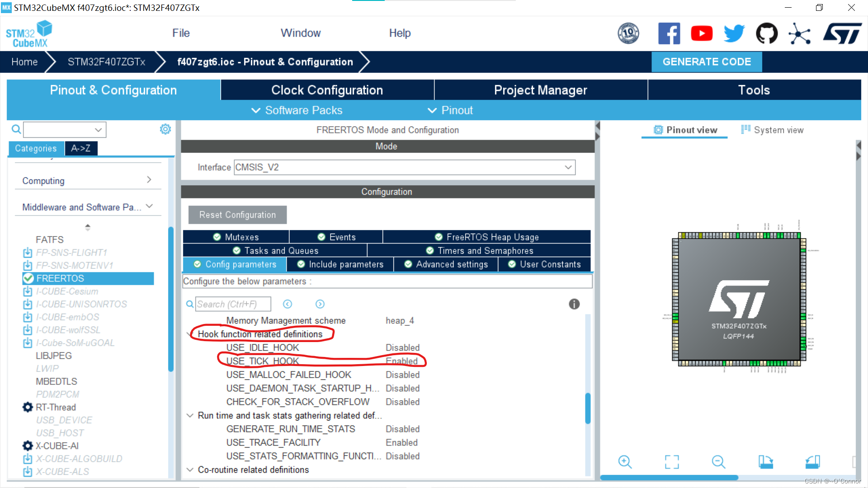Switch to Clock Configuration tab
868x488 pixels.
[327, 90]
